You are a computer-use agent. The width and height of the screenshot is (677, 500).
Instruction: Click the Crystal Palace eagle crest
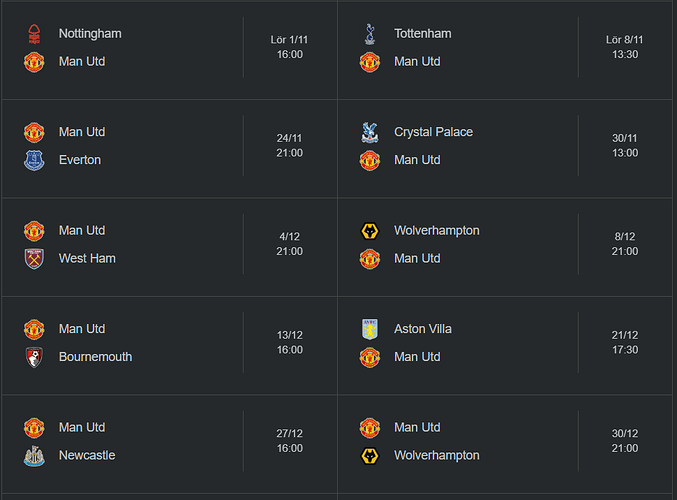[x=370, y=133]
